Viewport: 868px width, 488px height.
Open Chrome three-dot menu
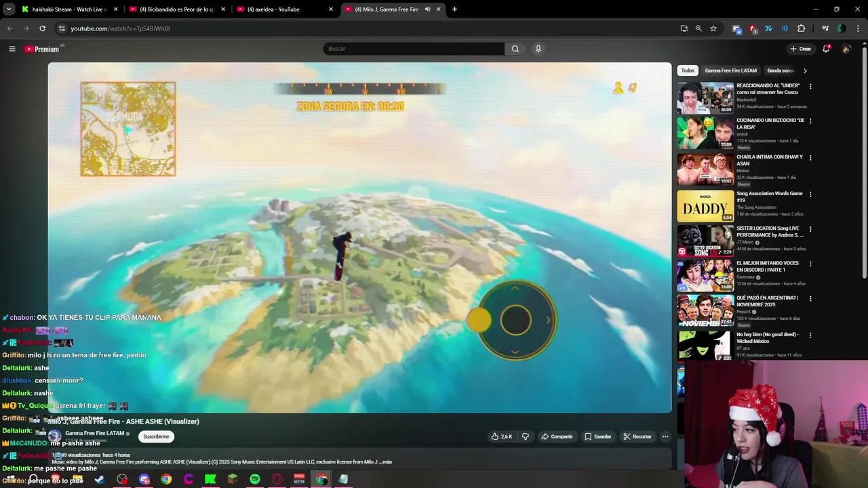(859, 28)
